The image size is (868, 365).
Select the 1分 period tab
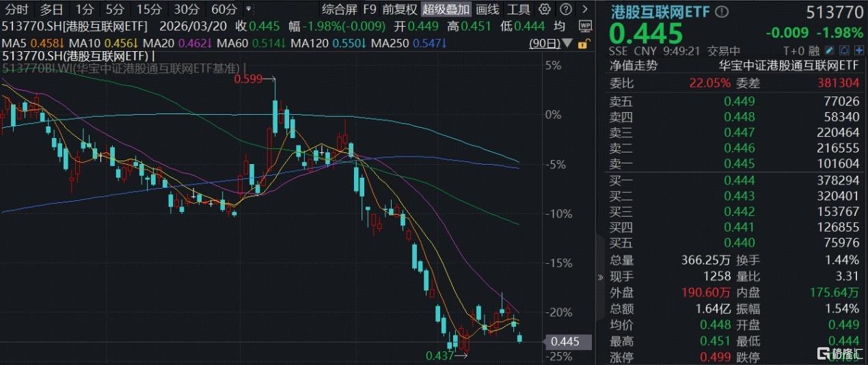coord(85,10)
